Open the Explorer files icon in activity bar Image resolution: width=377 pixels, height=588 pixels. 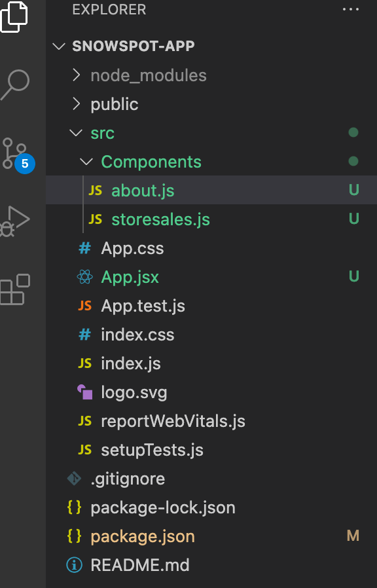point(14,16)
